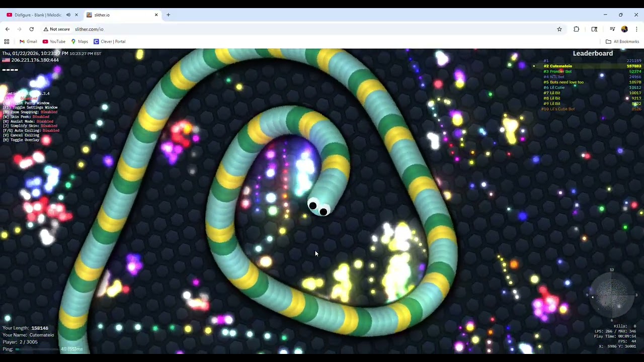Viewport: 644px width, 362px height.
Task: Open the YouTube bookmark
Action: coord(54,41)
